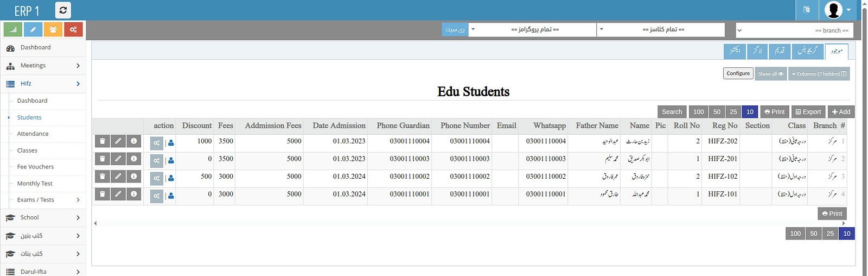
Task: Delete the HIFZ-201 student row
Action: 102,159
